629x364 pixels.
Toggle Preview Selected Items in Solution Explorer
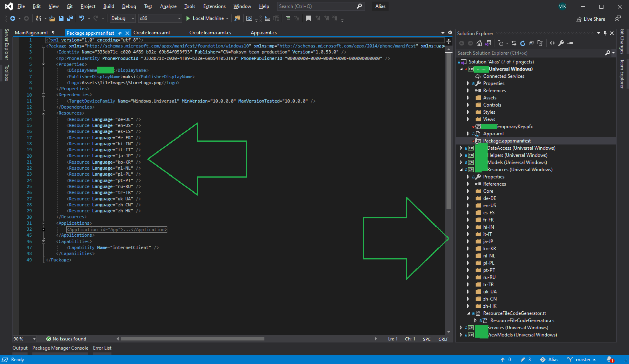(570, 43)
